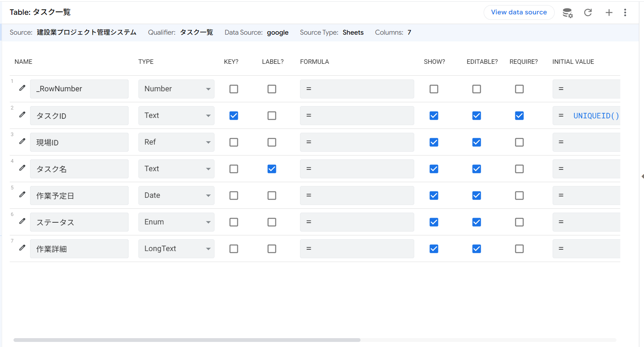Change the LongText type dropdown for 作業詳細
This screenshot has width=644, height=347.
pyautogui.click(x=176, y=249)
